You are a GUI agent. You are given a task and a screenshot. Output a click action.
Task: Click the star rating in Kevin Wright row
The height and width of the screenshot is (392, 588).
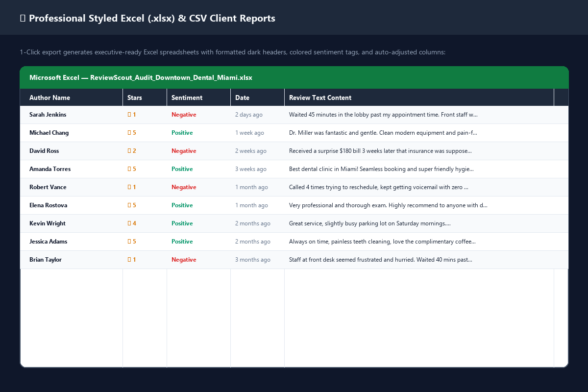(x=132, y=223)
